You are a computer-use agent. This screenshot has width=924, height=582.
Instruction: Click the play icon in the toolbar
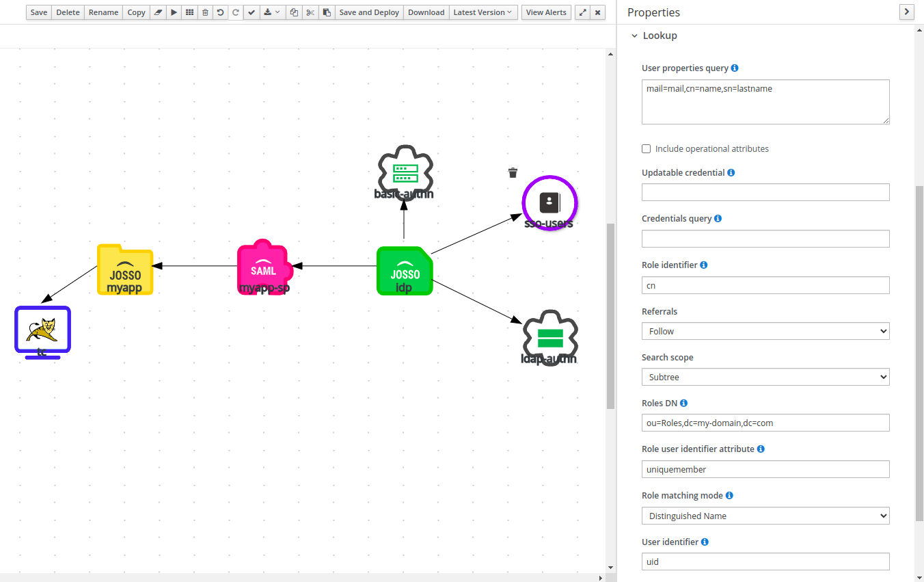[x=174, y=12]
